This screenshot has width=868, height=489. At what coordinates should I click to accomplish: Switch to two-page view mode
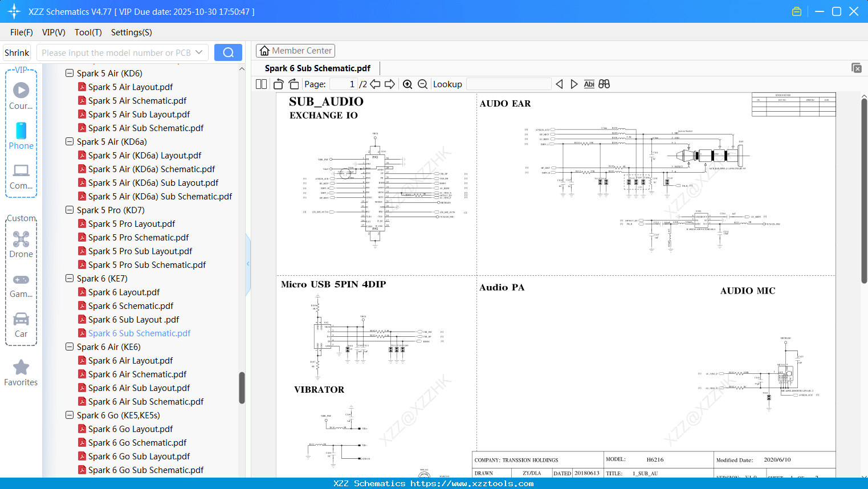click(x=260, y=84)
